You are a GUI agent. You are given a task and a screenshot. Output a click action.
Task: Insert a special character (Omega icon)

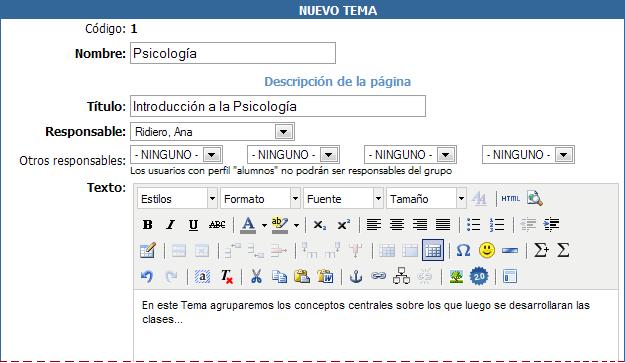pos(463,251)
